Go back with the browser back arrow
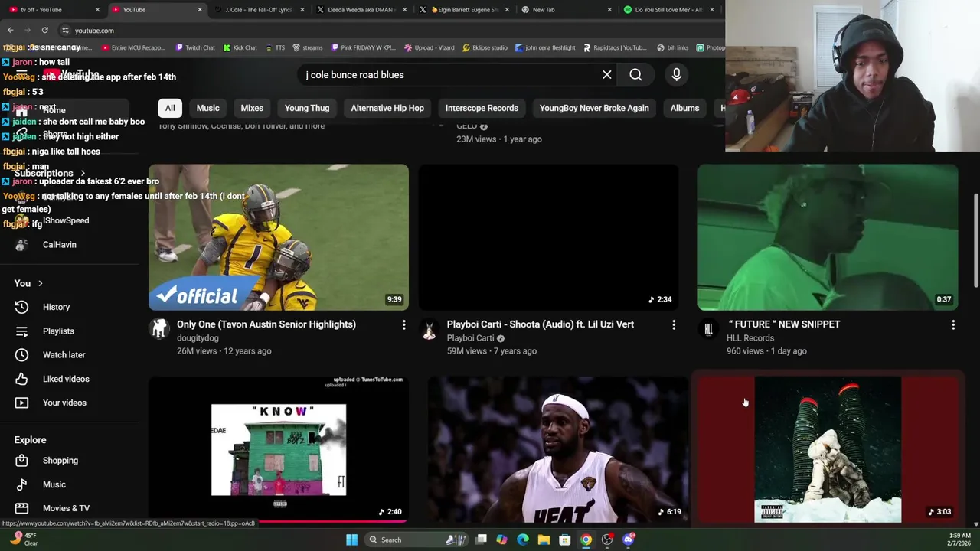980x551 pixels. pyautogui.click(x=10, y=30)
